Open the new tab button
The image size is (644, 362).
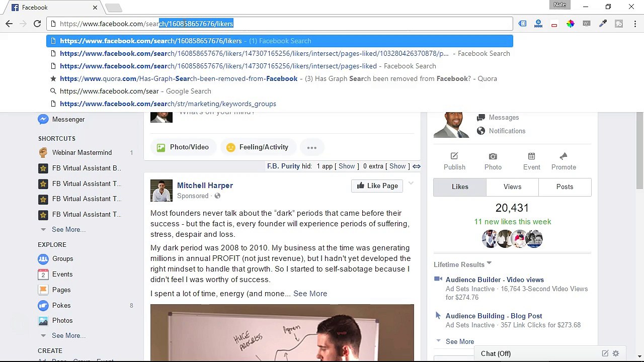[114, 8]
